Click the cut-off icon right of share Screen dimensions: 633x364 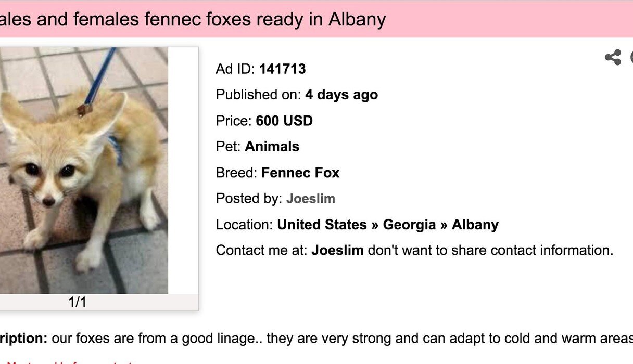pyautogui.click(x=631, y=57)
